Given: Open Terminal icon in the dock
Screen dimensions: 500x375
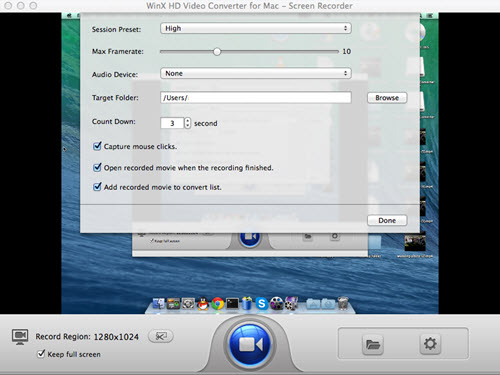Looking at the screenshot, I should tap(232, 304).
